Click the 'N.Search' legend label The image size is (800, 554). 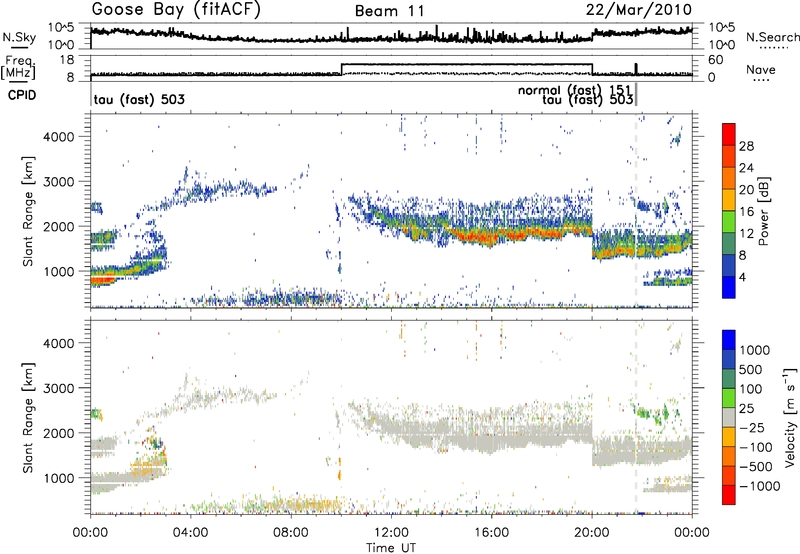tap(772, 37)
